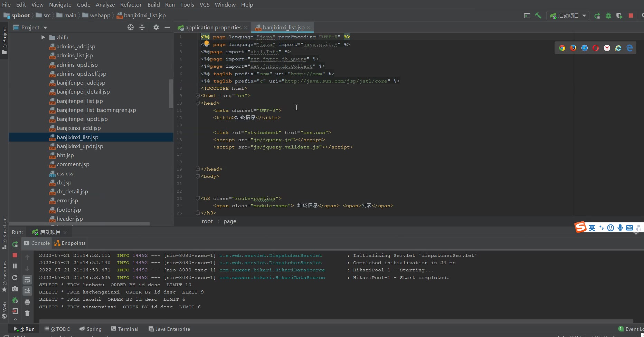Collapse the html tag fold on line 9

tap(198, 96)
